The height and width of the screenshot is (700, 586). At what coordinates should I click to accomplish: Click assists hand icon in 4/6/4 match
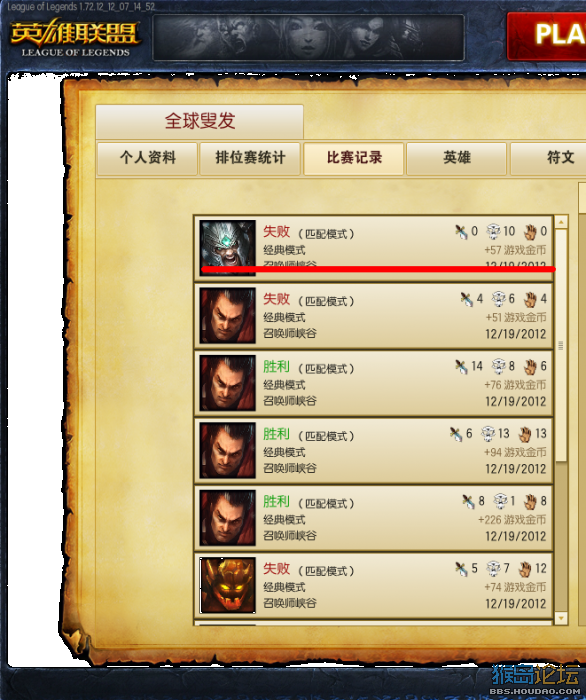pos(531,299)
